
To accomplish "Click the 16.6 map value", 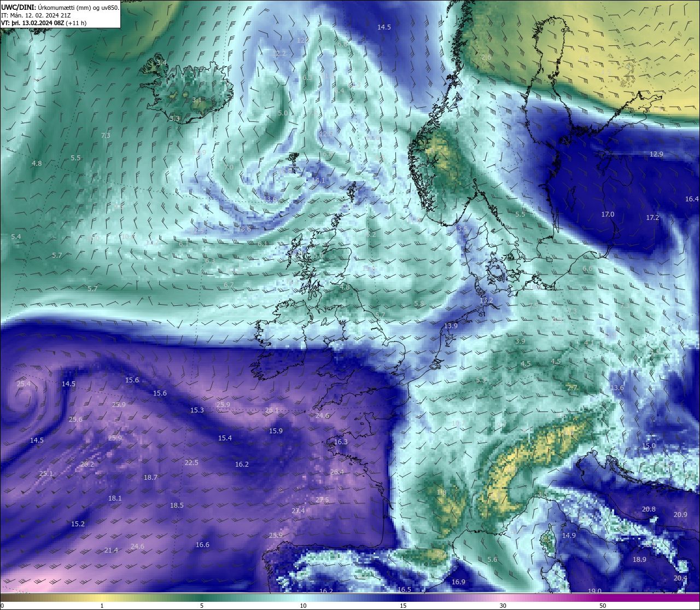I will pyautogui.click(x=202, y=544).
